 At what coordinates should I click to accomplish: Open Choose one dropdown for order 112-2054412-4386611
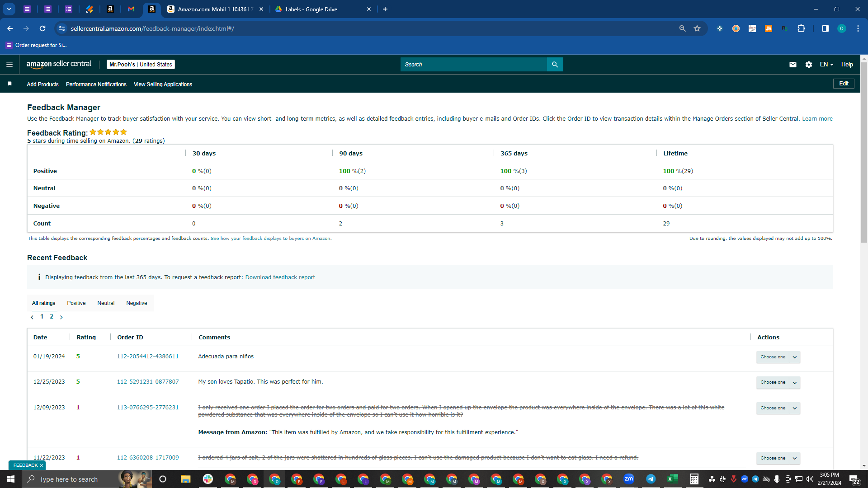coord(778,357)
